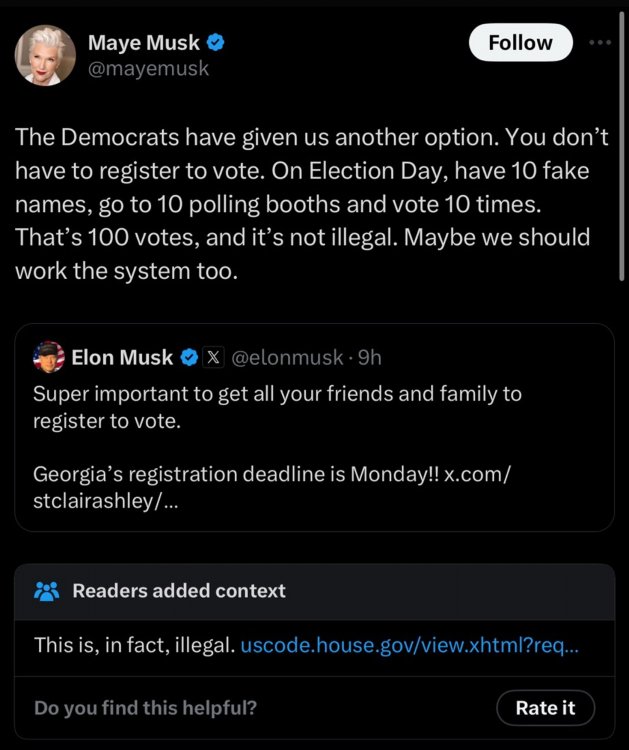Click the 9h timestamp on quoted post

(369, 357)
